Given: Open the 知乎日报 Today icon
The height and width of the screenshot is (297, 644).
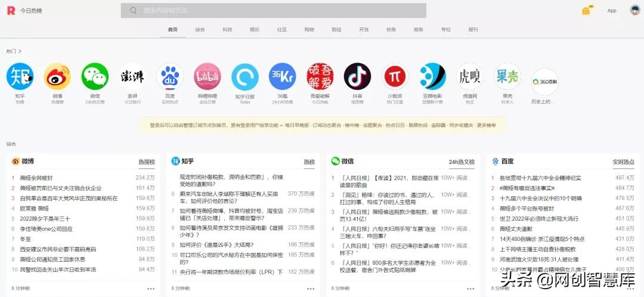Looking at the screenshot, I should pyautogui.click(x=245, y=77).
